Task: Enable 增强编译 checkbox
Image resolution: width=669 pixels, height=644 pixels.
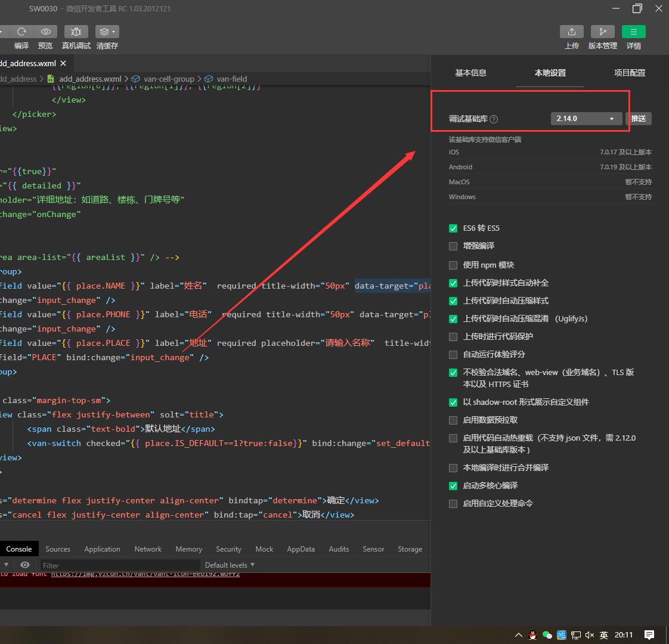Action: pos(453,246)
